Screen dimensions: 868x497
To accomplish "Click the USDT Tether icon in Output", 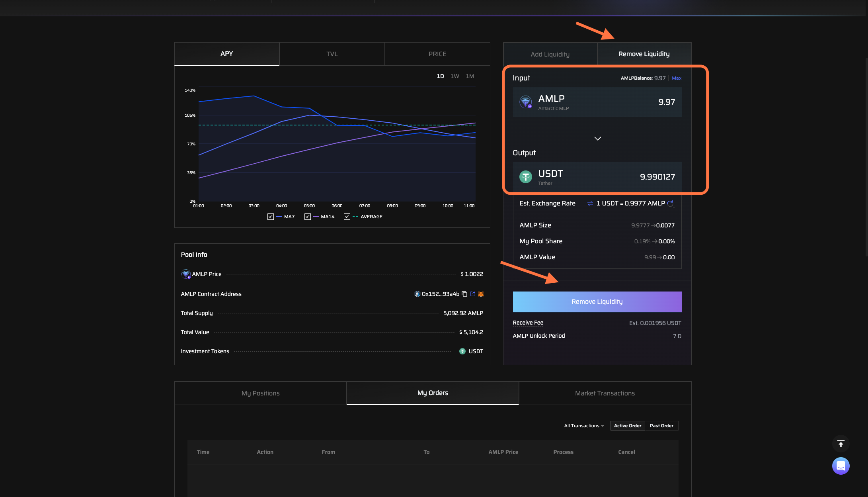I will click(526, 176).
